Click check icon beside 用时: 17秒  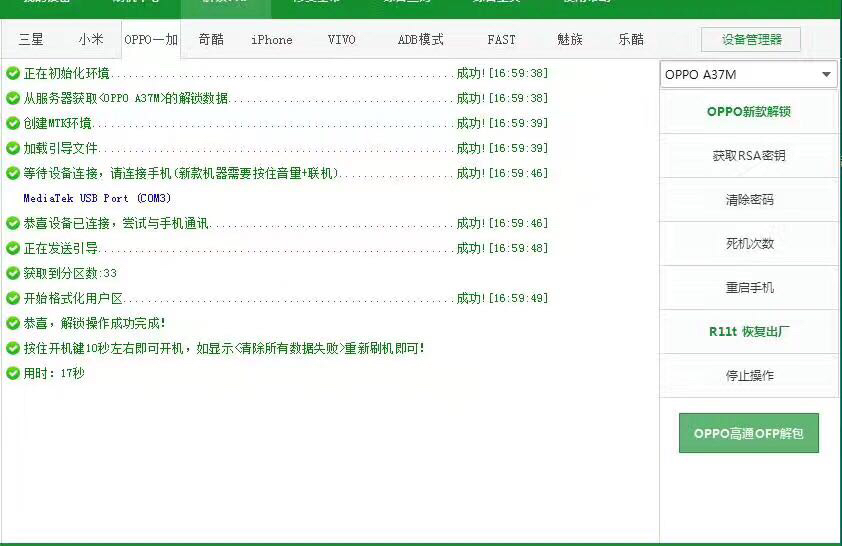[x=13, y=373]
